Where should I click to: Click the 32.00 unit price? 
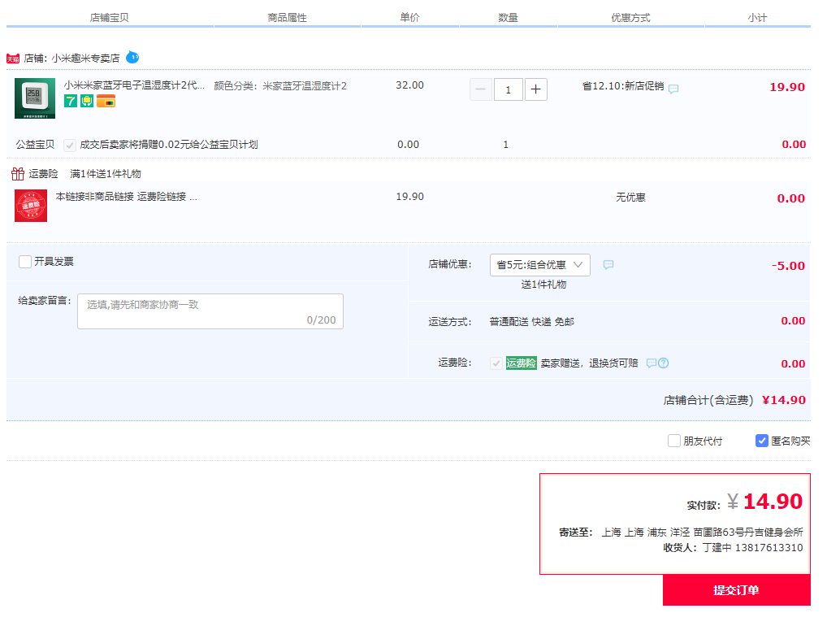coord(409,85)
